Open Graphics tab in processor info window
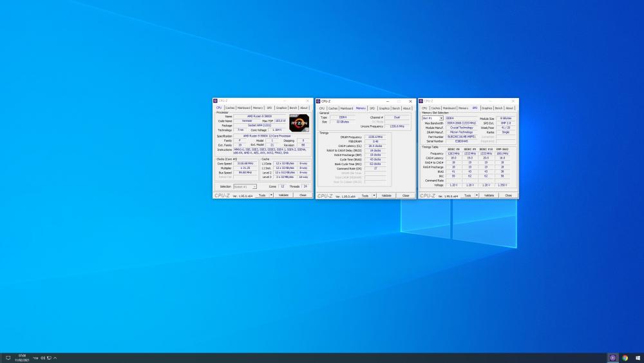Screen dimensions: 644x363 click(281, 108)
